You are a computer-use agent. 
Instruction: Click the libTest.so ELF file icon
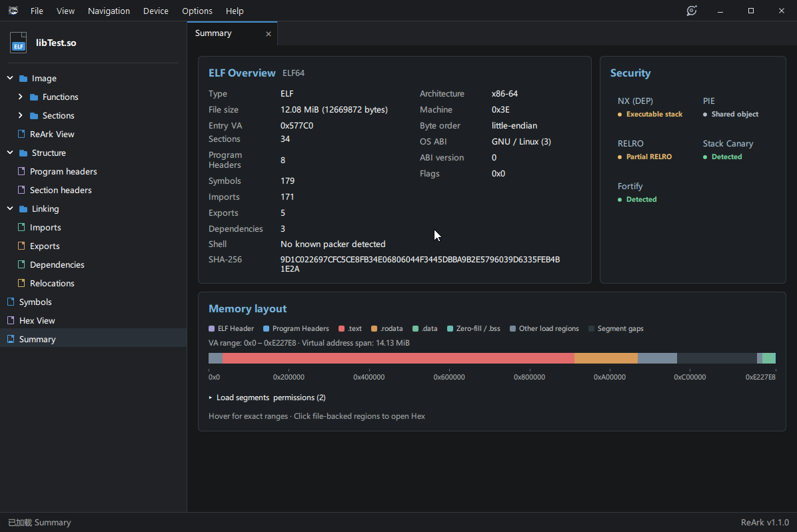(x=18, y=43)
